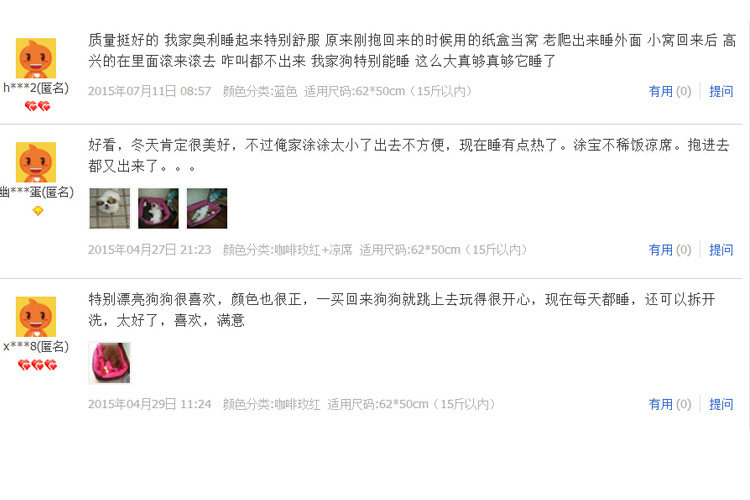Mark the 07月11日 review as 有用
Screen dimensions: 750x500
click(x=670, y=91)
